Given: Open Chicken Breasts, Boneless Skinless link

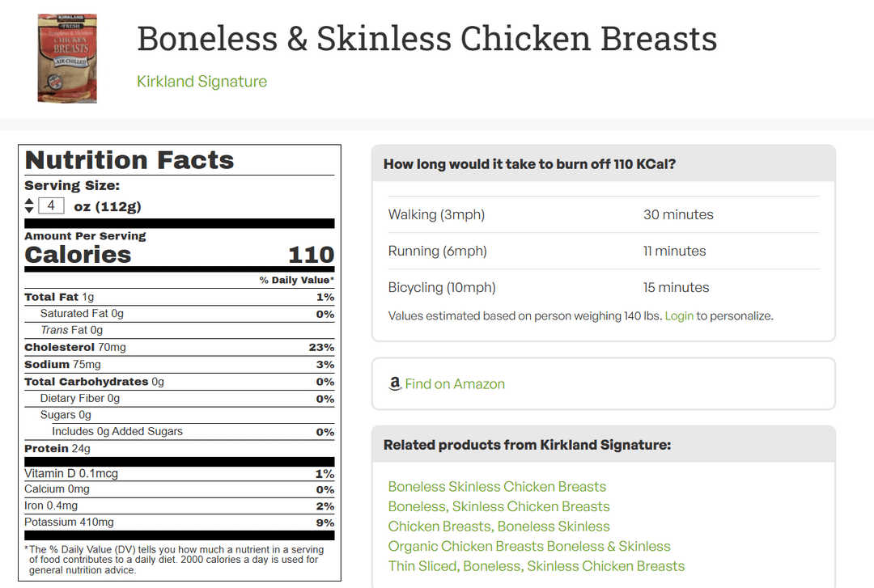Looking at the screenshot, I should pyautogui.click(x=499, y=527).
